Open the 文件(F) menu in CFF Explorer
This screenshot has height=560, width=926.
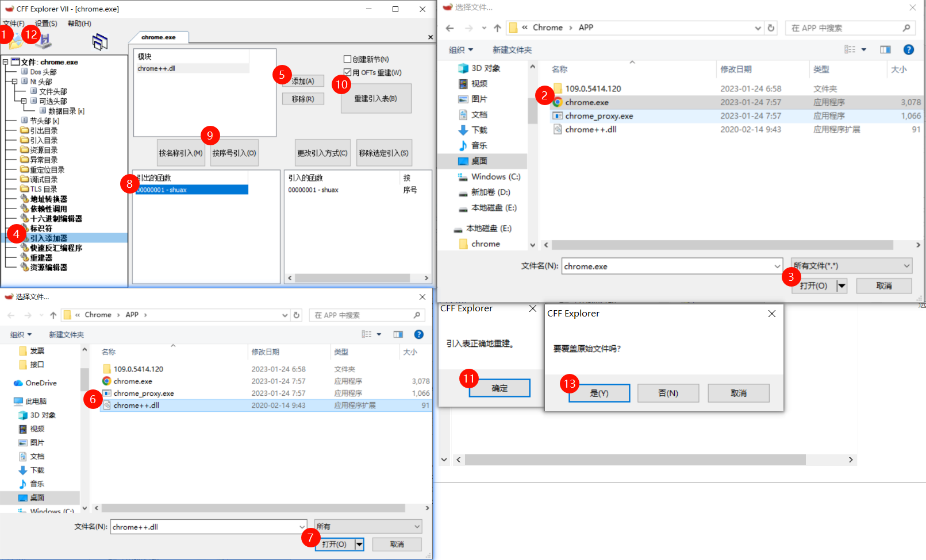pyautogui.click(x=13, y=24)
